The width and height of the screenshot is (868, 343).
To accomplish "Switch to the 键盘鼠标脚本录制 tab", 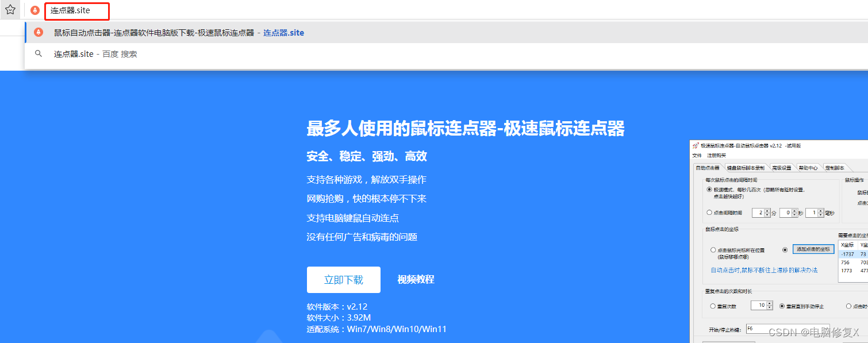I will [745, 168].
